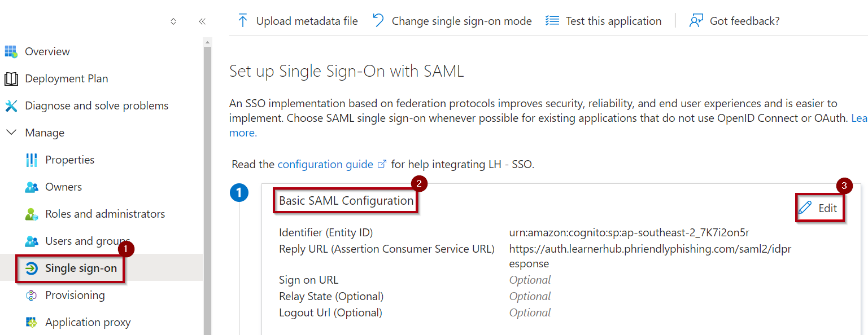Viewport: 868px width, 335px height.
Task: Click the up-down sort arrows in sidebar header
Action: 173,21
